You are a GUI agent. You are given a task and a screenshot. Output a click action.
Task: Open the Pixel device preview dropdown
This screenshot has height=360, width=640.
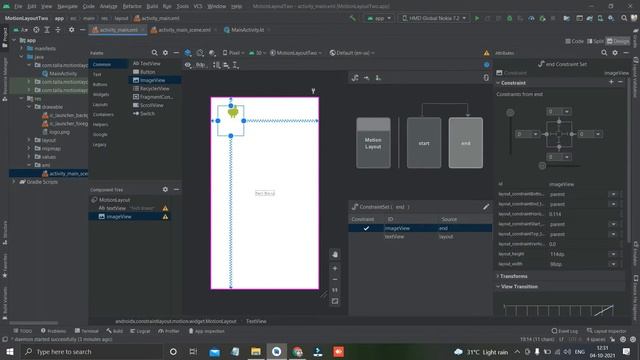pos(233,53)
